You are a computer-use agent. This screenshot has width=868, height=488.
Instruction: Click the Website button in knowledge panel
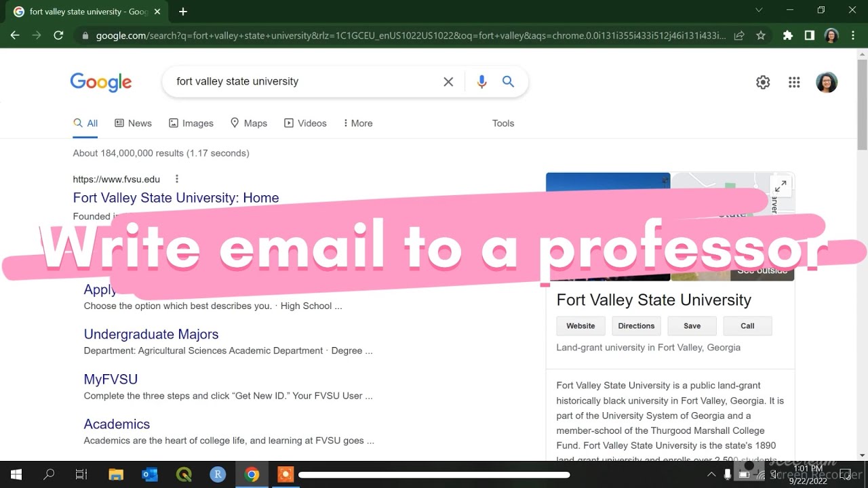[x=580, y=326]
